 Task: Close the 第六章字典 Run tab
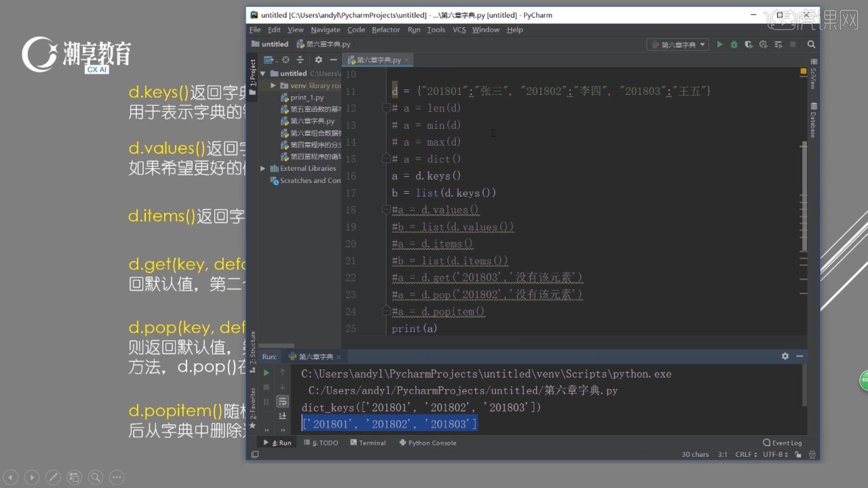339,357
